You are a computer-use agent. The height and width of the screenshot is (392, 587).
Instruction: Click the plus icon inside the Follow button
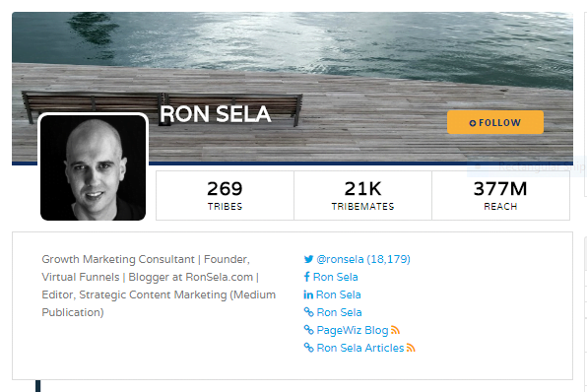[x=473, y=123]
